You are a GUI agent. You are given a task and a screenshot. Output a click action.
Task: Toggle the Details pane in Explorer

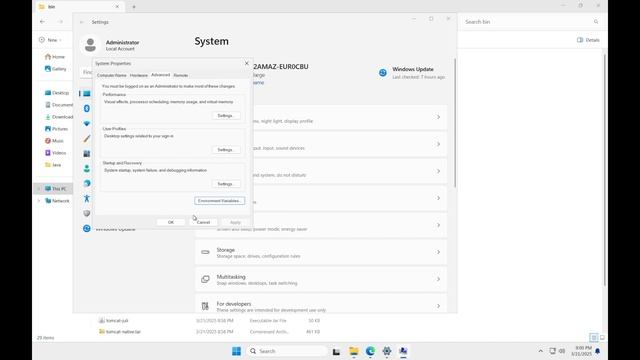pos(588,40)
